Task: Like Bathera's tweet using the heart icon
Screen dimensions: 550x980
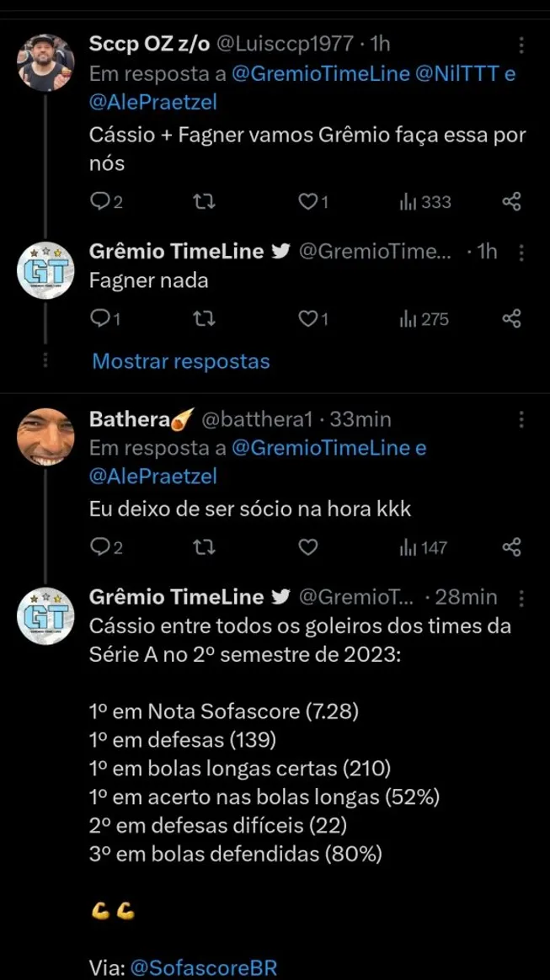Action: coord(307,547)
